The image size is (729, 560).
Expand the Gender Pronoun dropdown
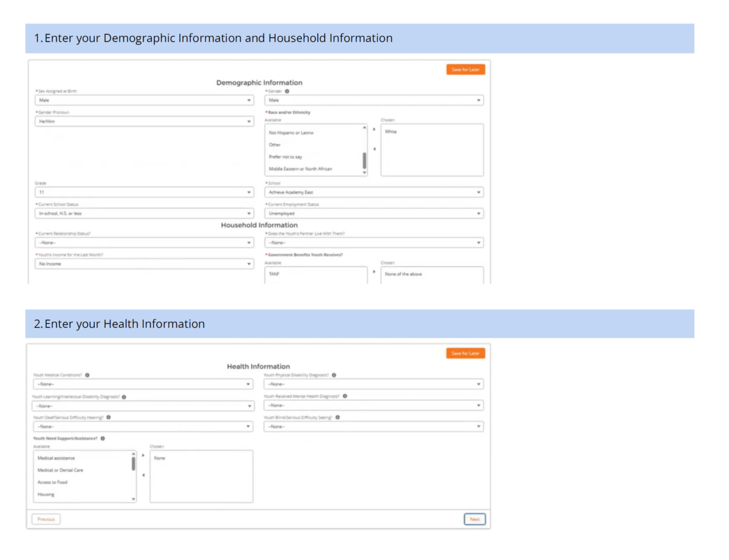click(145, 121)
